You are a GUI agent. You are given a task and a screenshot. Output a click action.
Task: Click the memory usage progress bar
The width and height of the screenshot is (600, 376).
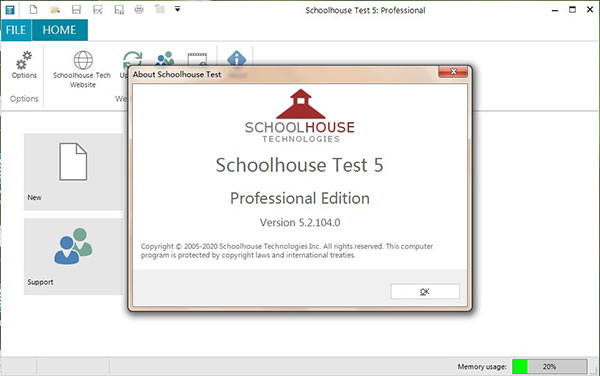tap(549, 366)
